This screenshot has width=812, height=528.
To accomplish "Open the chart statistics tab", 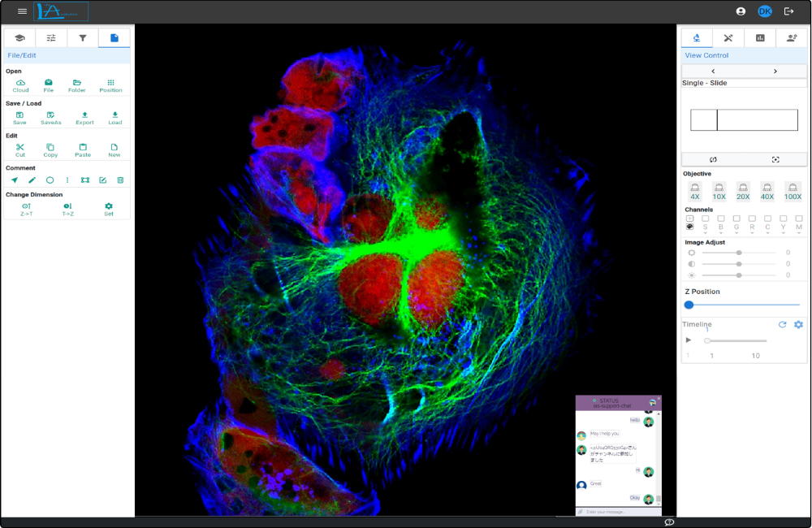I will 760,38.
